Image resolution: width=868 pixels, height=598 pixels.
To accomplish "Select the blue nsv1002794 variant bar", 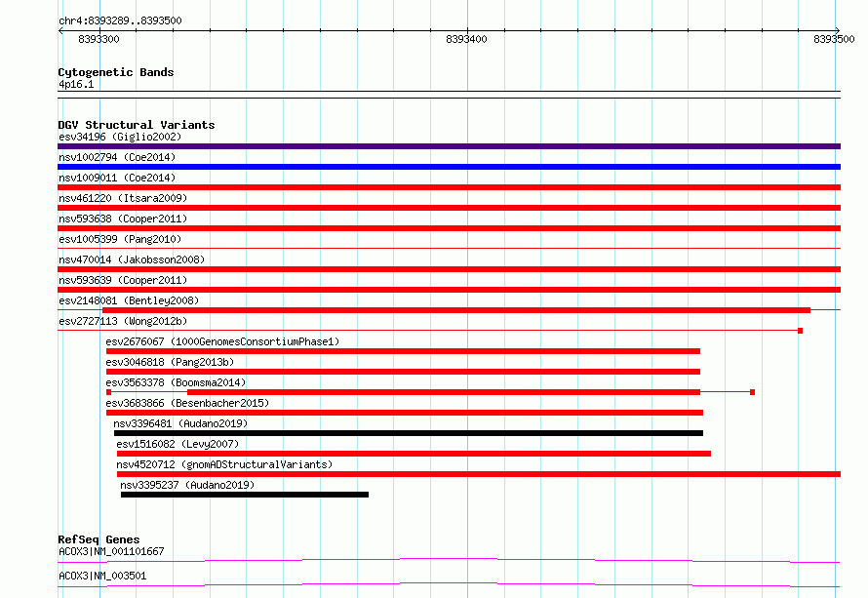I will click(449, 167).
